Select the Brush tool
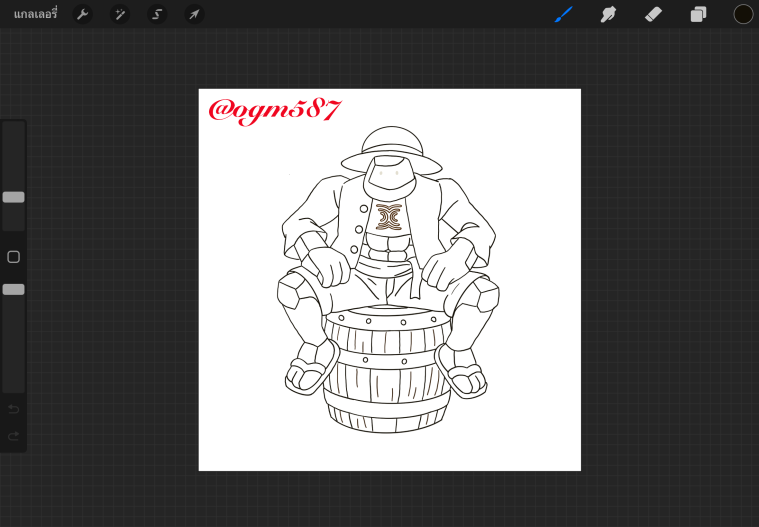 click(563, 14)
